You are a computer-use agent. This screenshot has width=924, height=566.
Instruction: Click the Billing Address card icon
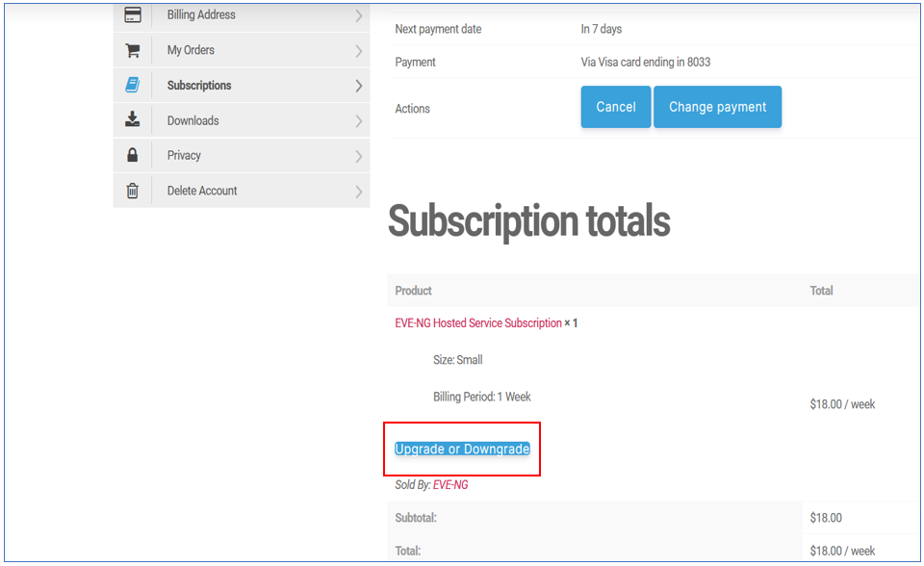coord(133,14)
